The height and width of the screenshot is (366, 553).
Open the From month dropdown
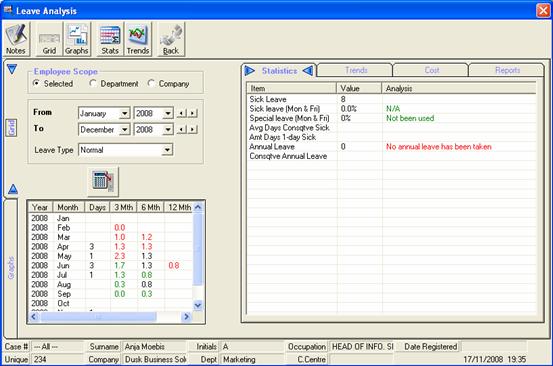point(124,114)
